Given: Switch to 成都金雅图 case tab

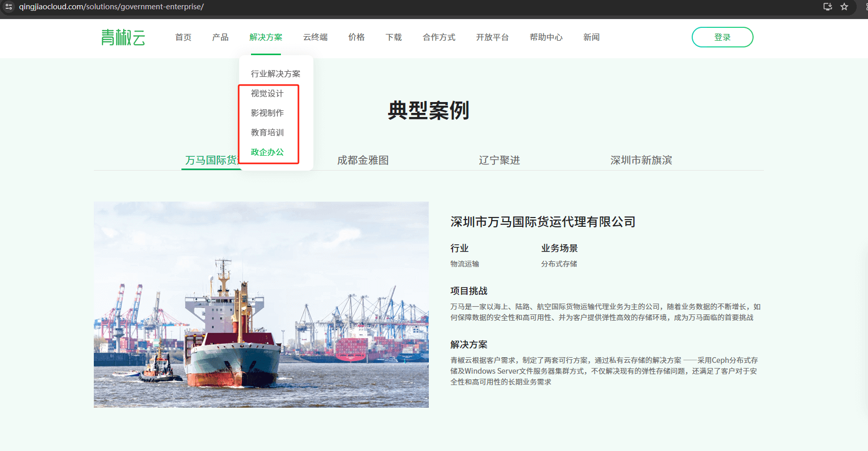Looking at the screenshot, I should pyautogui.click(x=363, y=160).
